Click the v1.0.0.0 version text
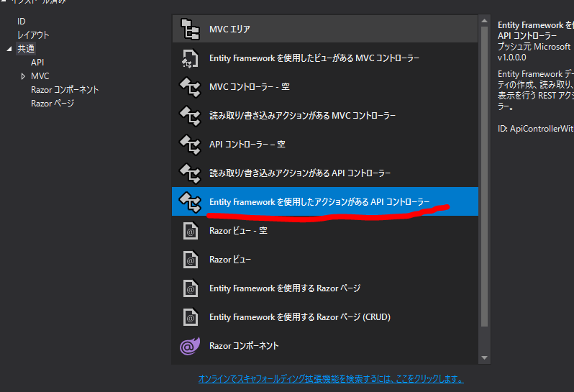The height and width of the screenshot is (392, 574). tap(511, 58)
